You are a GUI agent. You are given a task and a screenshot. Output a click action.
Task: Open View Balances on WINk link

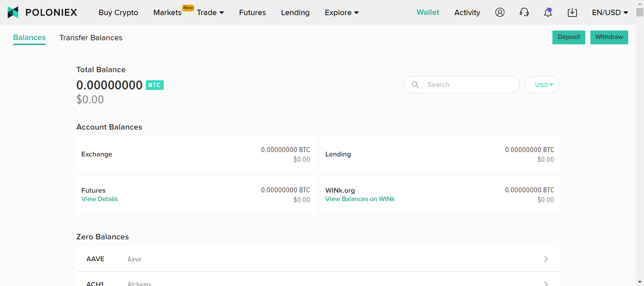(360, 199)
